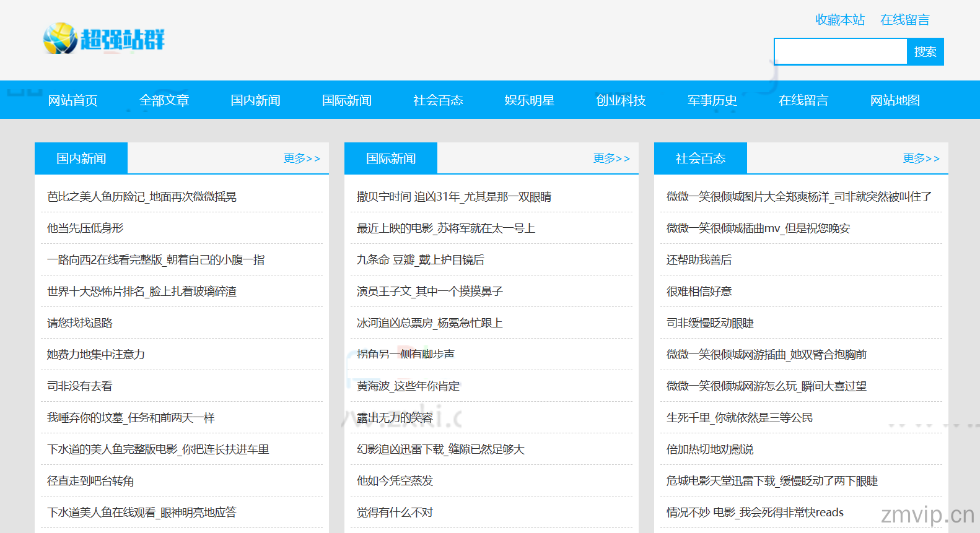The image size is (980, 533).
Task: Open article 演员王子文_其中一个摸摸鼻子
Action: pos(430,292)
